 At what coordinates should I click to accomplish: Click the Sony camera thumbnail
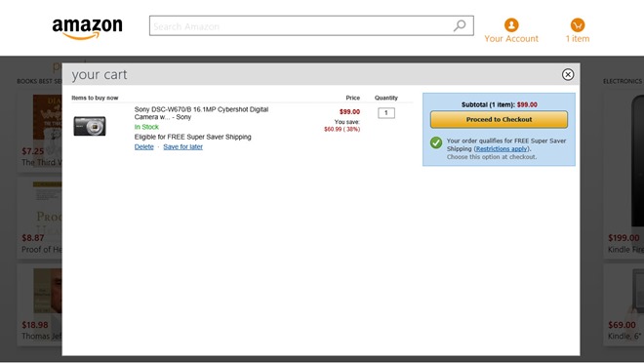(90, 126)
